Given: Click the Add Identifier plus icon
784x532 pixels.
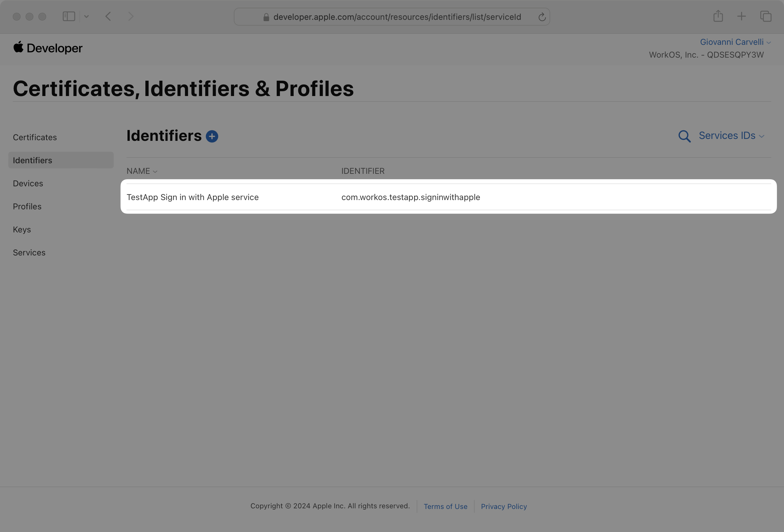Looking at the screenshot, I should (x=212, y=135).
